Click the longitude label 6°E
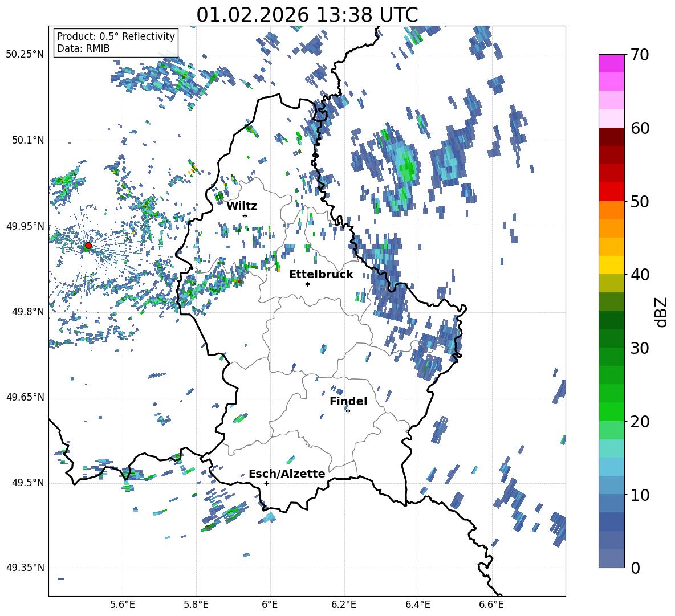 click(x=270, y=605)
